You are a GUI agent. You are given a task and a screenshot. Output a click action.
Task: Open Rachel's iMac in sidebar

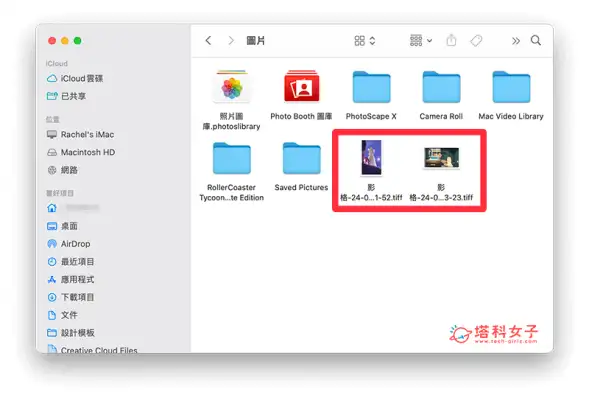[x=80, y=134]
